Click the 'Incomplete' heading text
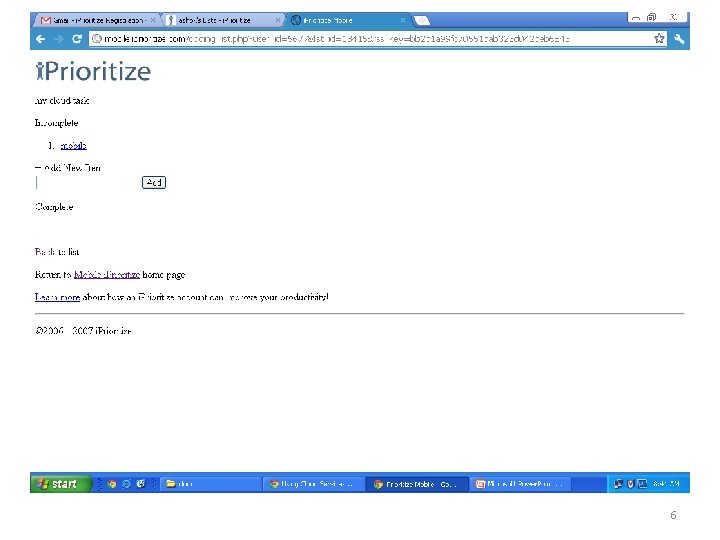The height and width of the screenshot is (540, 720). 56,123
